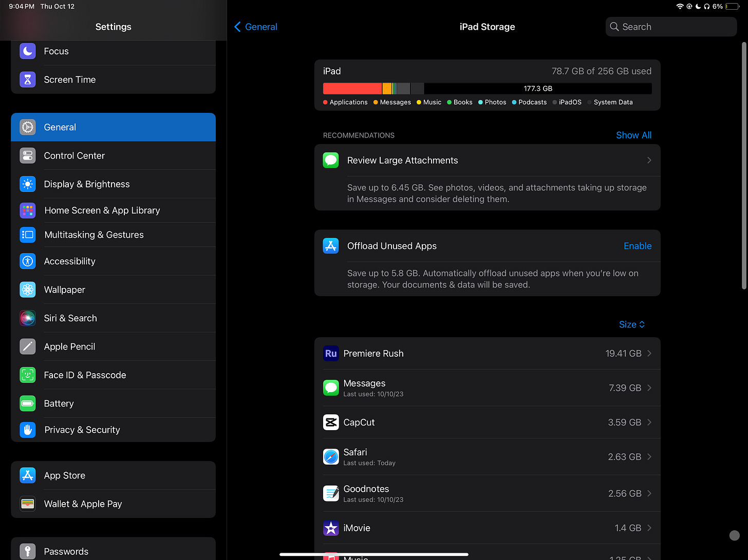Tap the Battery icon in sidebar
This screenshot has width=748, height=560.
click(x=28, y=403)
